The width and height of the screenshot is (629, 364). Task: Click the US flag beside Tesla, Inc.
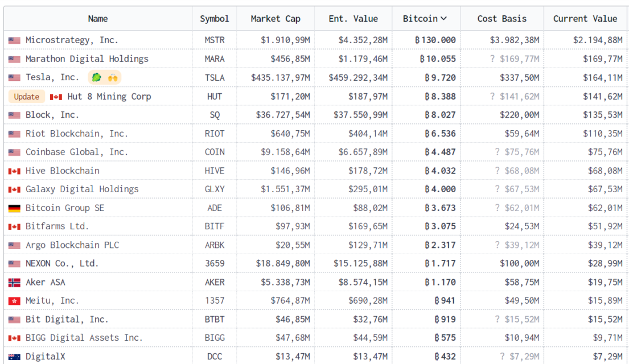[14, 77]
